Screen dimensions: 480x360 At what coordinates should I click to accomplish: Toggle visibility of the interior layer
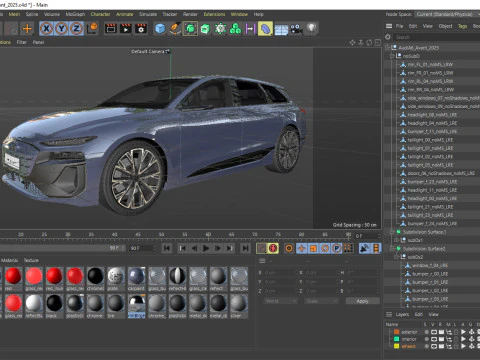coord(434,339)
